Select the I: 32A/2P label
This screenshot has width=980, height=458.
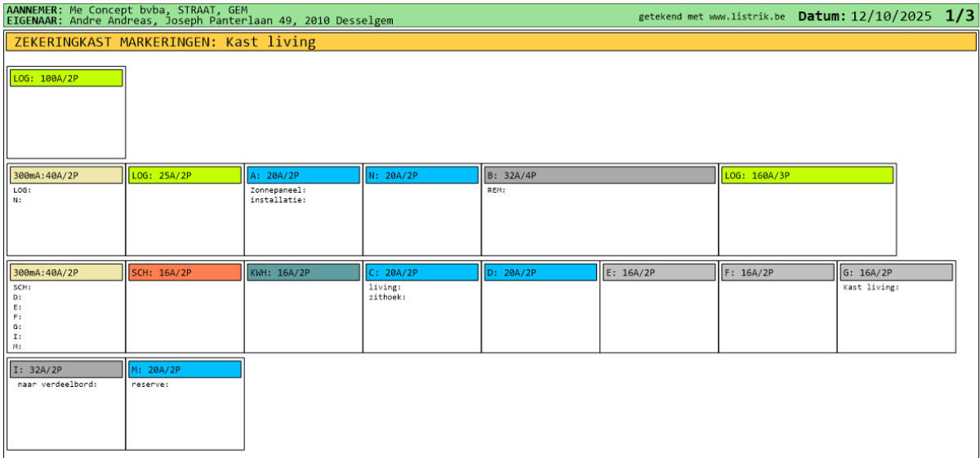click(x=66, y=370)
